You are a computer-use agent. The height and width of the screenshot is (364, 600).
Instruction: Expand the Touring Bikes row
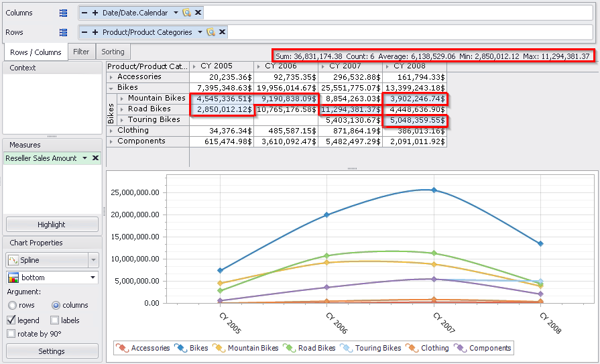tap(122, 120)
